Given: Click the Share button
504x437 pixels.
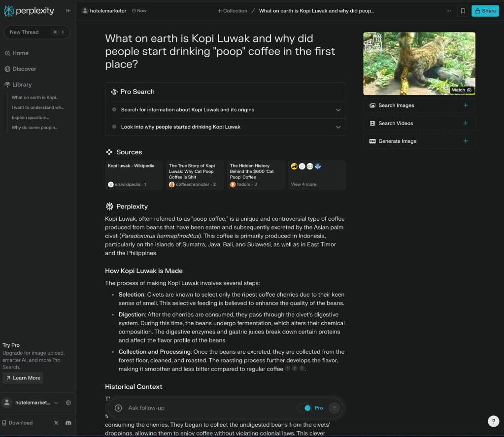Looking at the screenshot, I should pos(485,11).
